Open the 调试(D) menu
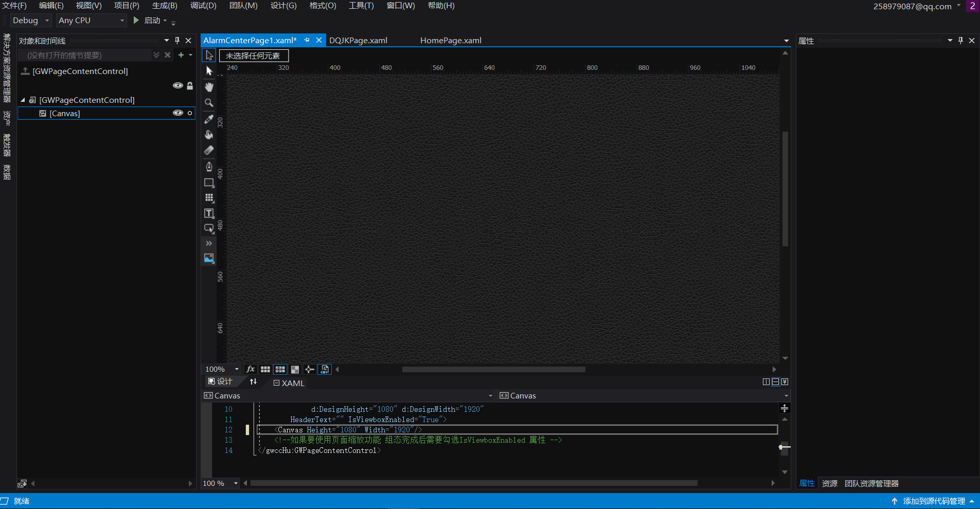 pyautogui.click(x=203, y=6)
